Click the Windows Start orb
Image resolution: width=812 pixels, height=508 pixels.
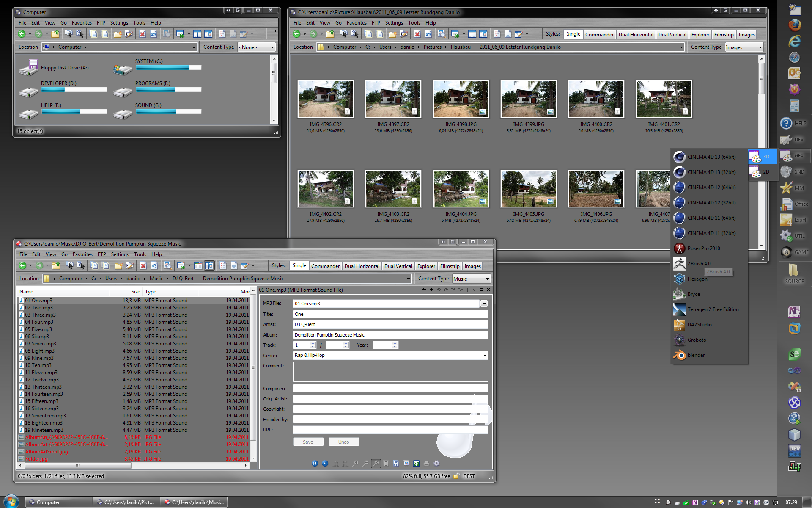[11, 502]
